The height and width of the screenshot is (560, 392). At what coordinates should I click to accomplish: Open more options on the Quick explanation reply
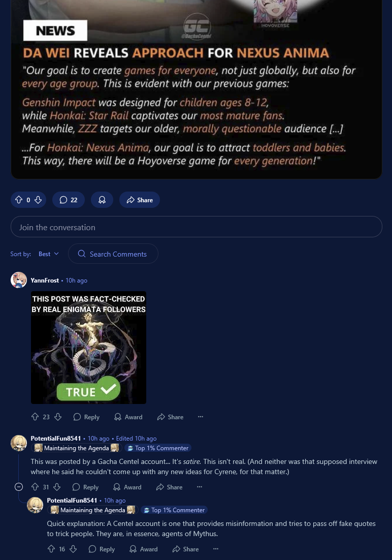[216, 549]
